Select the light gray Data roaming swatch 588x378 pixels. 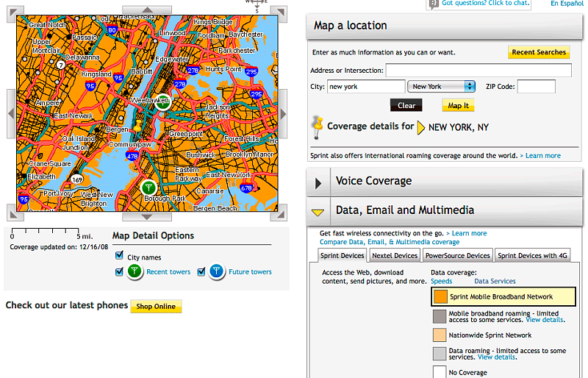pyautogui.click(x=440, y=354)
